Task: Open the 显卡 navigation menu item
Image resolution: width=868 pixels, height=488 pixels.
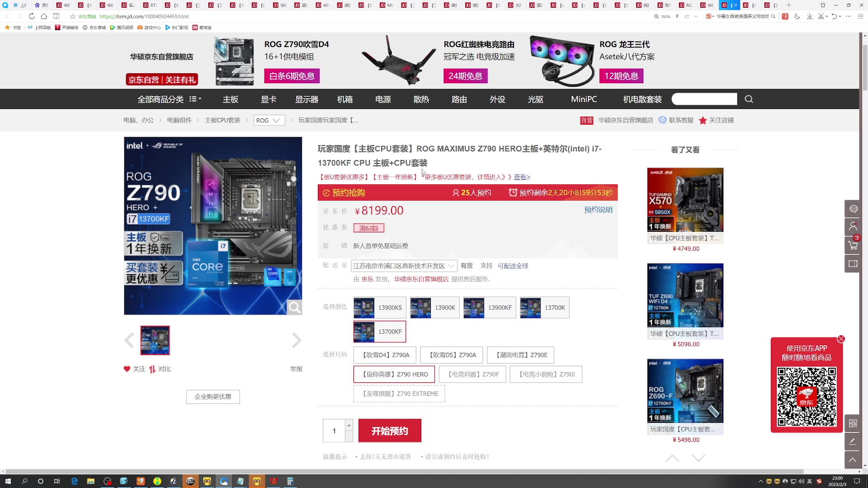Action: 269,99
